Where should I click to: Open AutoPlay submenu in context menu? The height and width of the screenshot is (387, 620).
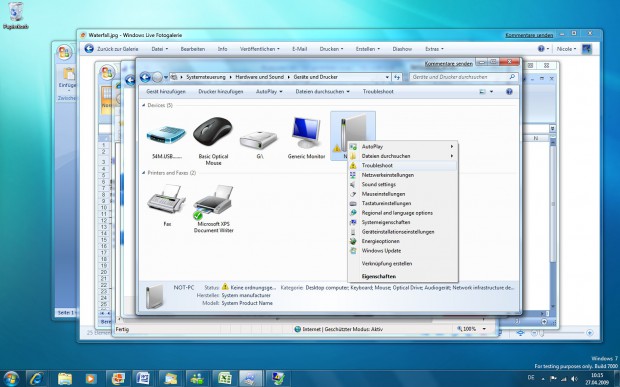tap(403, 147)
